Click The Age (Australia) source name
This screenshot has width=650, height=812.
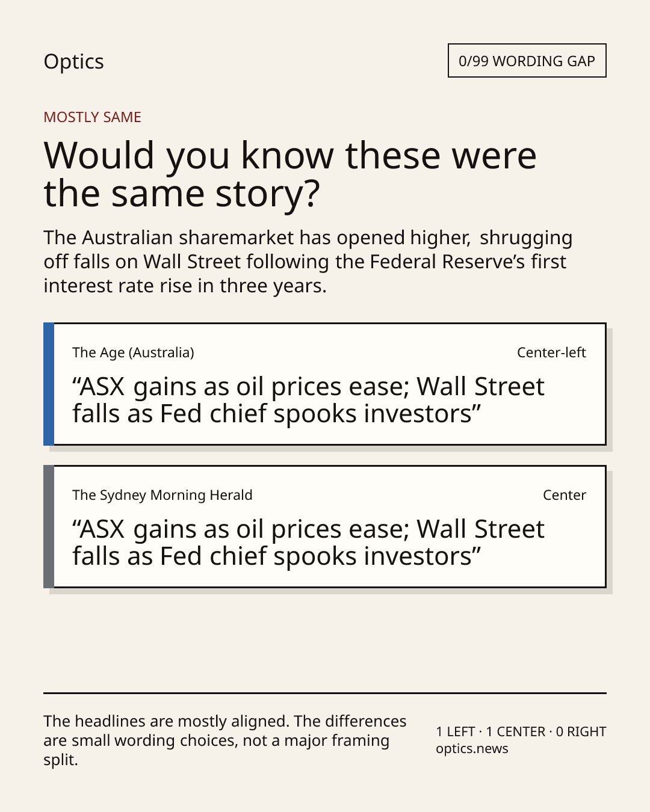pyautogui.click(x=133, y=352)
